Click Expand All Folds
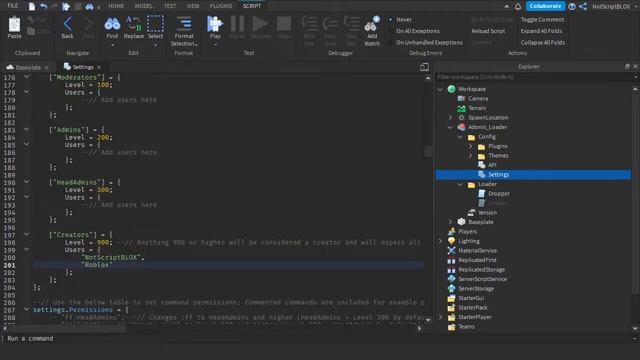 click(541, 31)
